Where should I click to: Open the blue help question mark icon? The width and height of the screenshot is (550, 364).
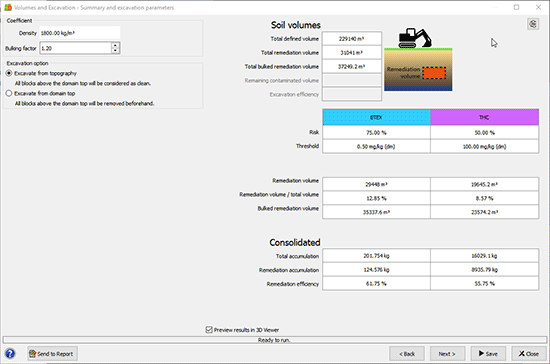(10, 353)
